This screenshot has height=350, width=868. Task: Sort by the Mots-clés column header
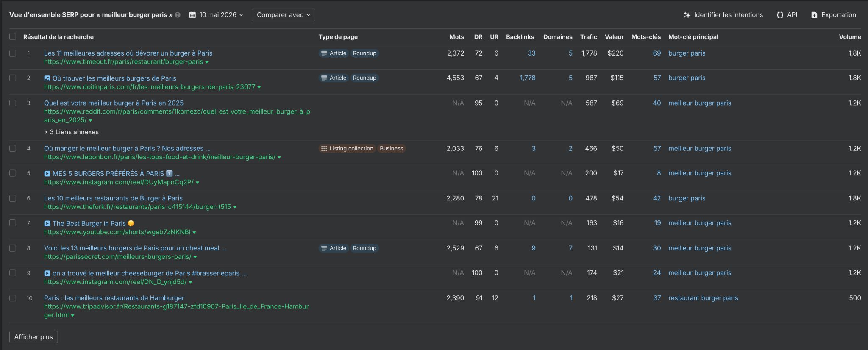[x=646, y=37]
